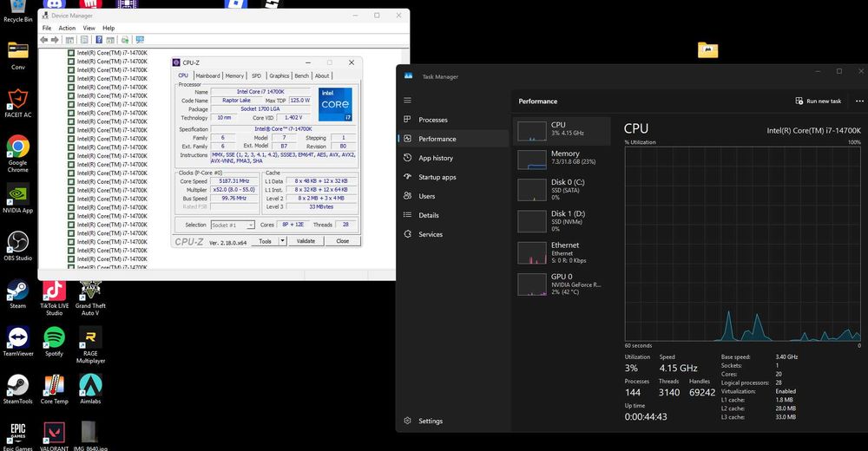Image resolution: width=868 pixels, height=451 pixels.
Task: Open the Action menu in Device Manager
Action: 67,28
